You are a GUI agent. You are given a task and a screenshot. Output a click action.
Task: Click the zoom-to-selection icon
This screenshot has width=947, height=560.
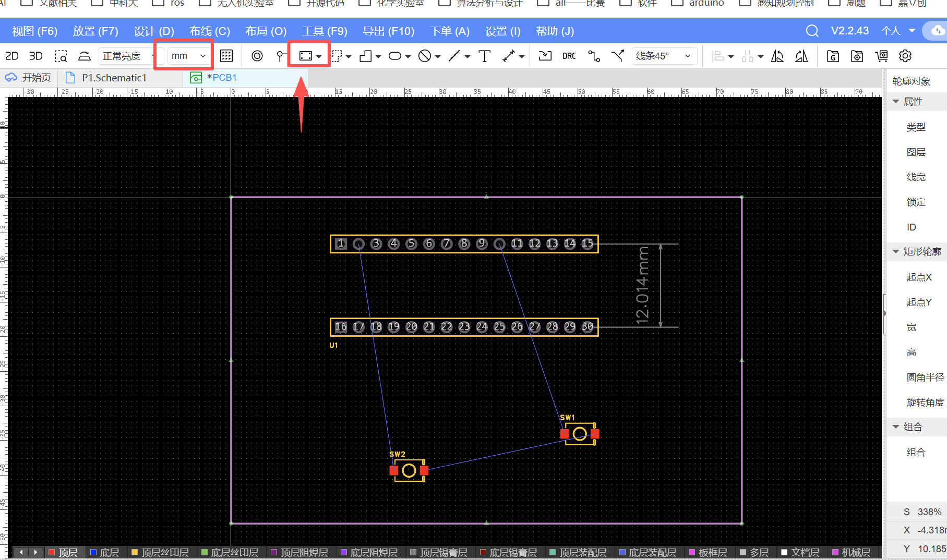(61, 56)
